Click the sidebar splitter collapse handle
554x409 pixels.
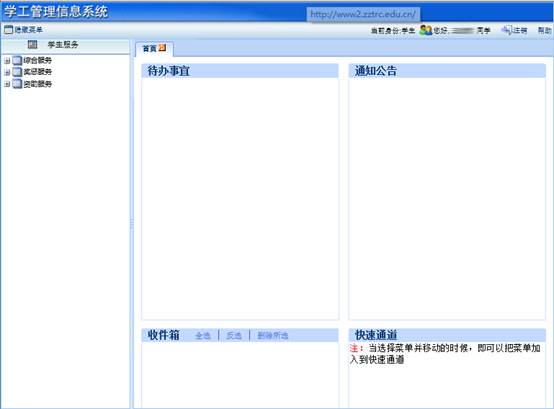tap(132, 224)
